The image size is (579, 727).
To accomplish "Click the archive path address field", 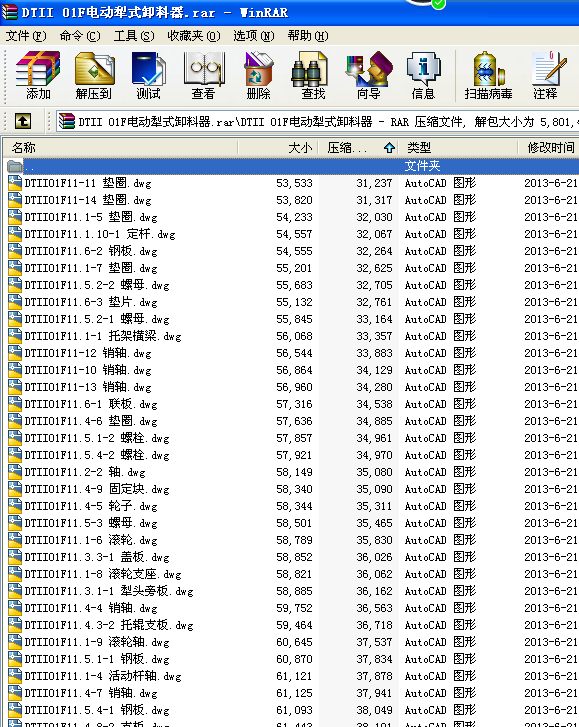I will click(x=318, y=121).
